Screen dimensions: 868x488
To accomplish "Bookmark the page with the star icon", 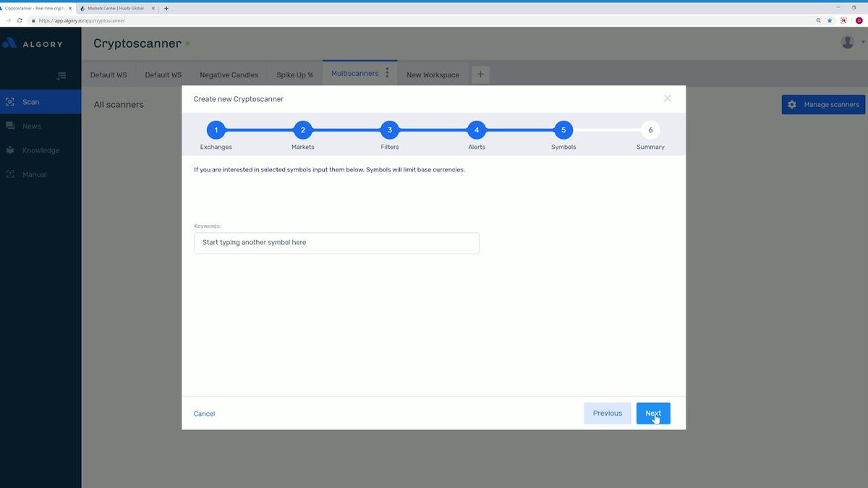I will pyautogui.click(x=829, y=20).
